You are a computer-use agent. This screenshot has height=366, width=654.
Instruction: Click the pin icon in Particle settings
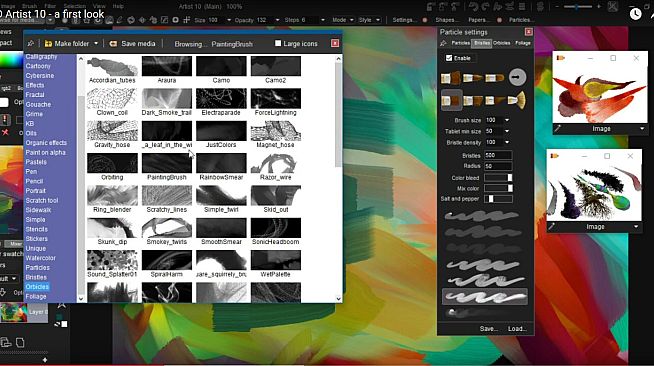pos(443,43)
